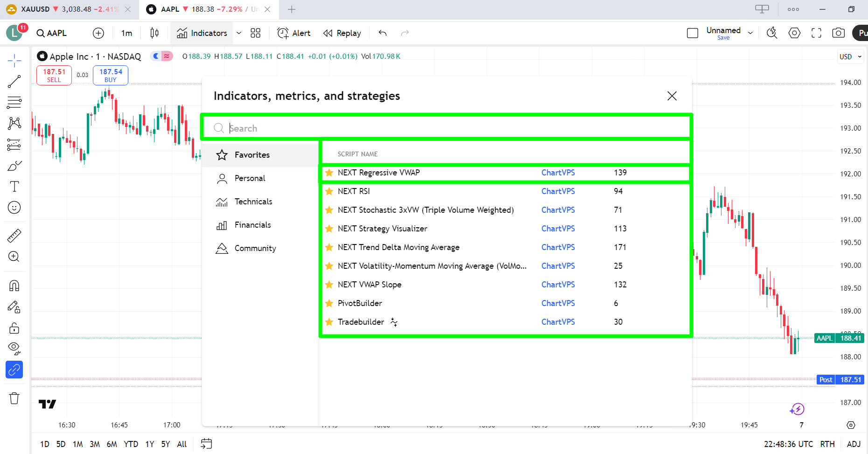Image resolution: width=868 pixels, height=454 pixels.
Task: Unfavorite NEXT RSI star
Action: (x=329, y=191)
